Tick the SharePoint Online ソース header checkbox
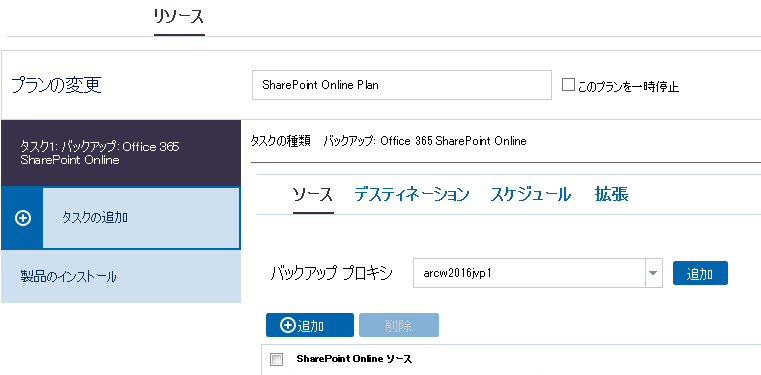 276,359
